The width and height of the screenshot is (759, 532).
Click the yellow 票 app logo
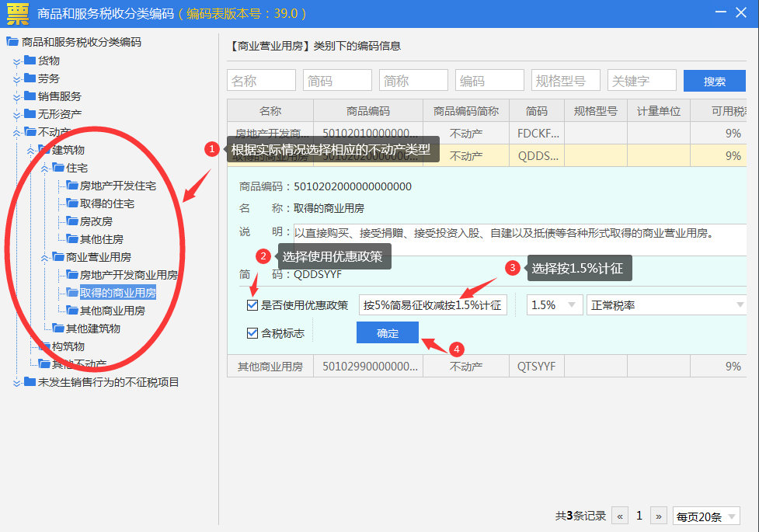pyautogui.click(x=18, y=13)
